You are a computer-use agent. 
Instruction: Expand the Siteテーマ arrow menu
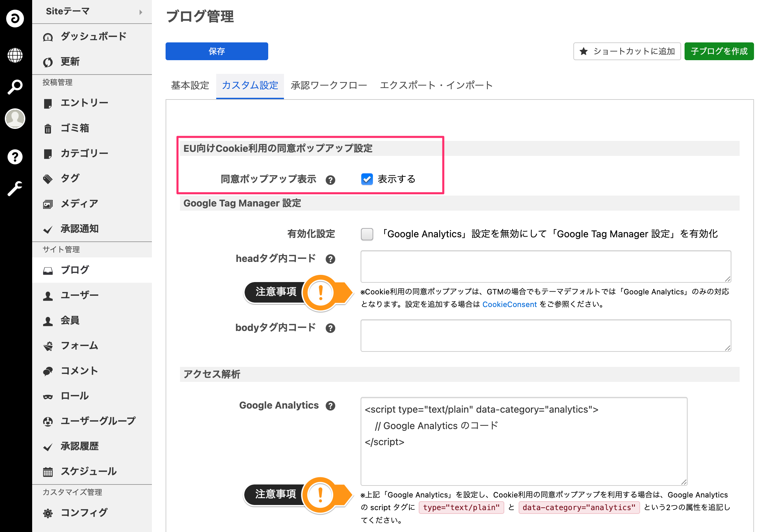coord(141,12)
